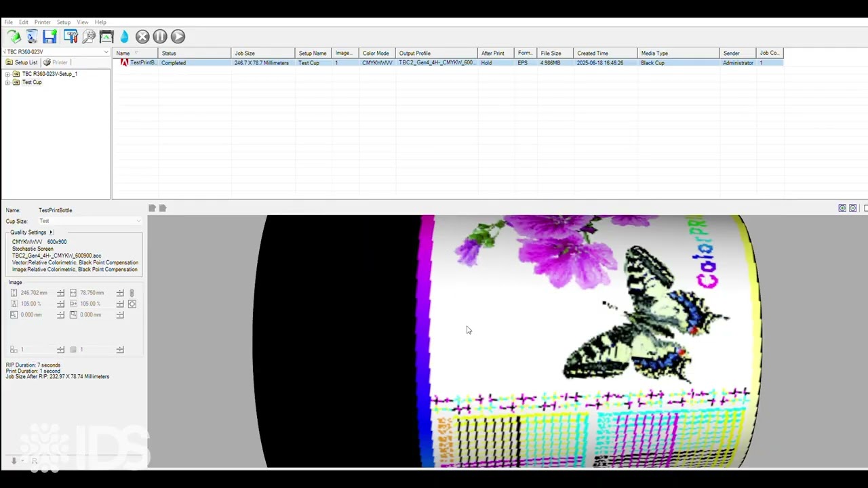Click the second view-mode icon above the preview
The image size is (868, 488).
pyautogui.click(x=853, y=208)
